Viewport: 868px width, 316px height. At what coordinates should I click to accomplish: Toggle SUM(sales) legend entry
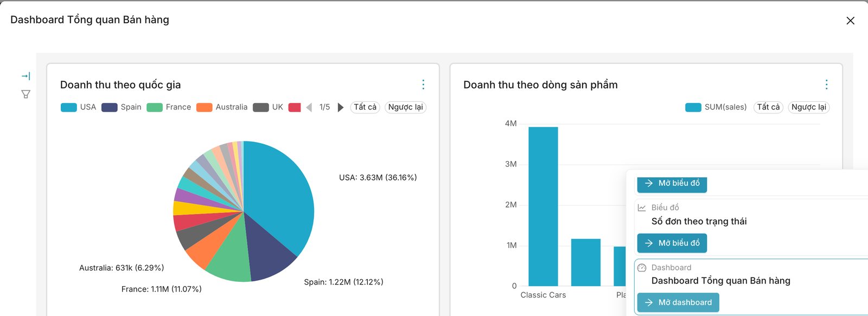tap(716, 107)
